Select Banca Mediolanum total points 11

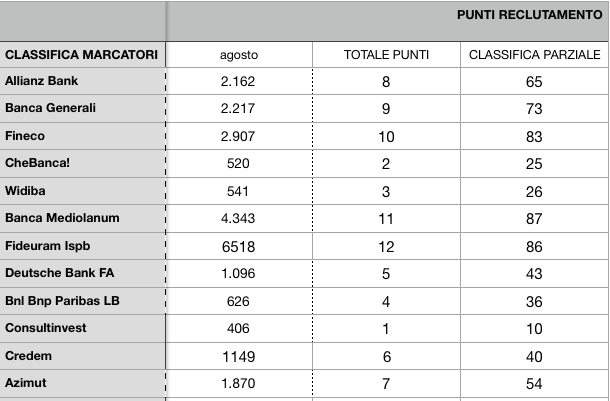tap(386, 218)
